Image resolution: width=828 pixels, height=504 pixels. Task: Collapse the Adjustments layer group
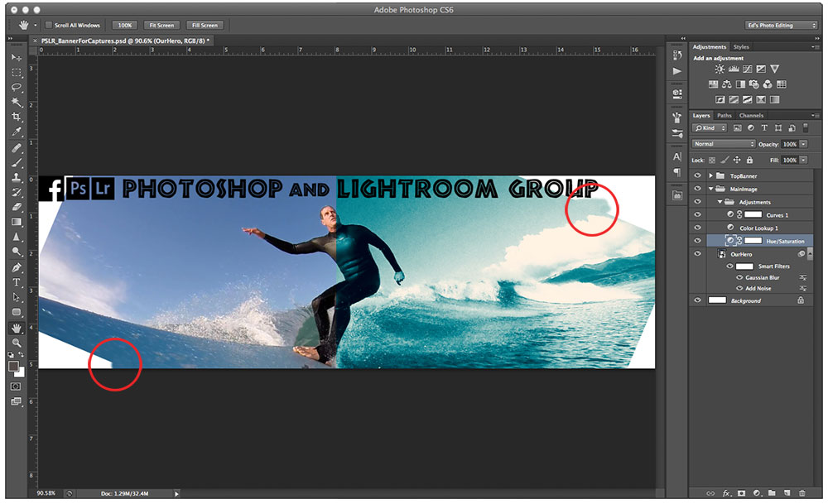pyautogui.click(x=720, y=202)
